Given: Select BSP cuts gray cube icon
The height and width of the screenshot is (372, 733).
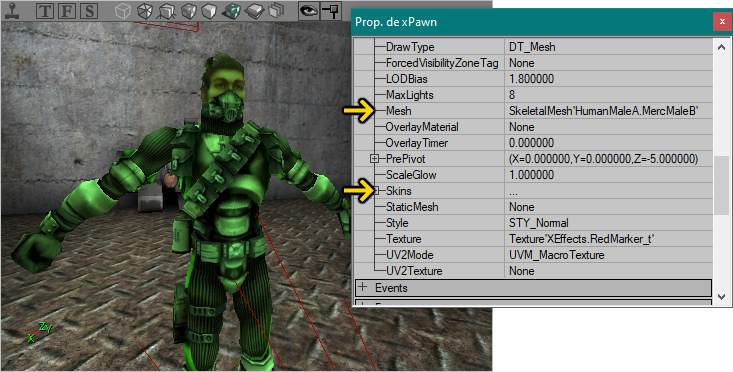Looking at the screenshot, I should click(x=188, y=11).
